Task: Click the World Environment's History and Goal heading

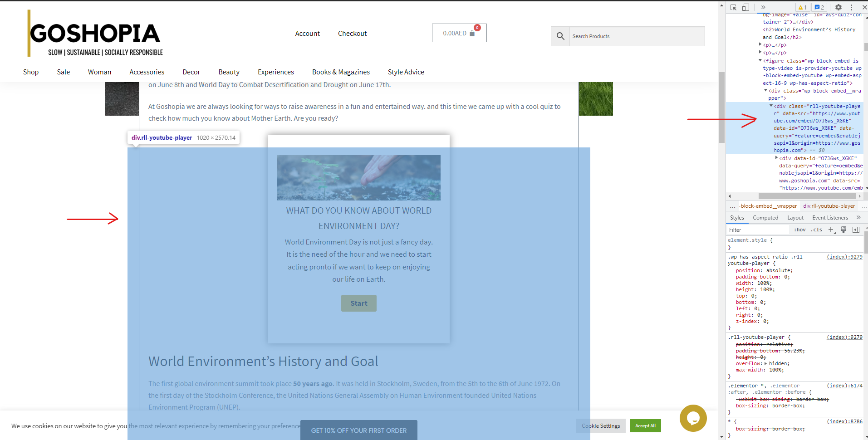Action: click(x=263, y=362)
